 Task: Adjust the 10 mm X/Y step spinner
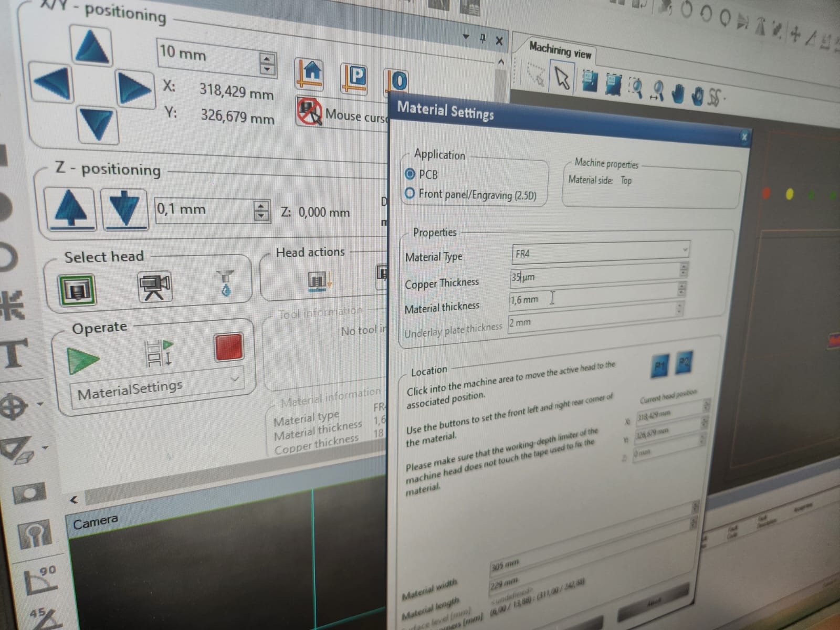pos(267,64)
